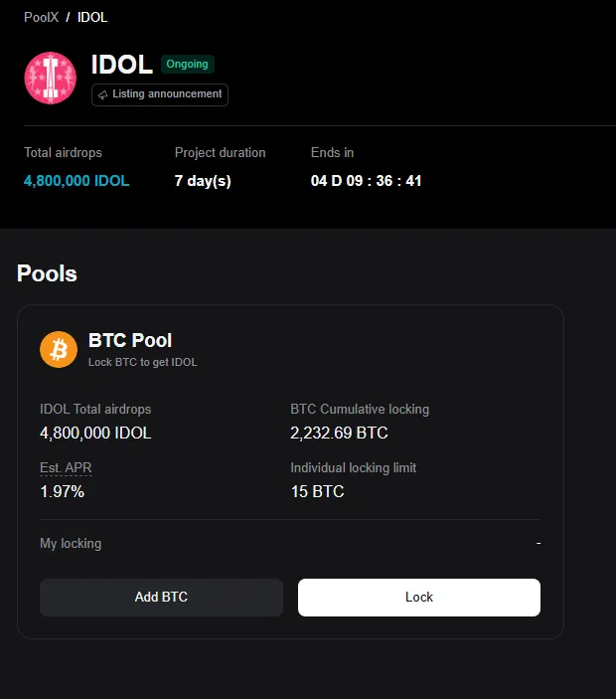
Task: Go back to PoolX via breadcrumb
Action: click(x=41, y=17)
